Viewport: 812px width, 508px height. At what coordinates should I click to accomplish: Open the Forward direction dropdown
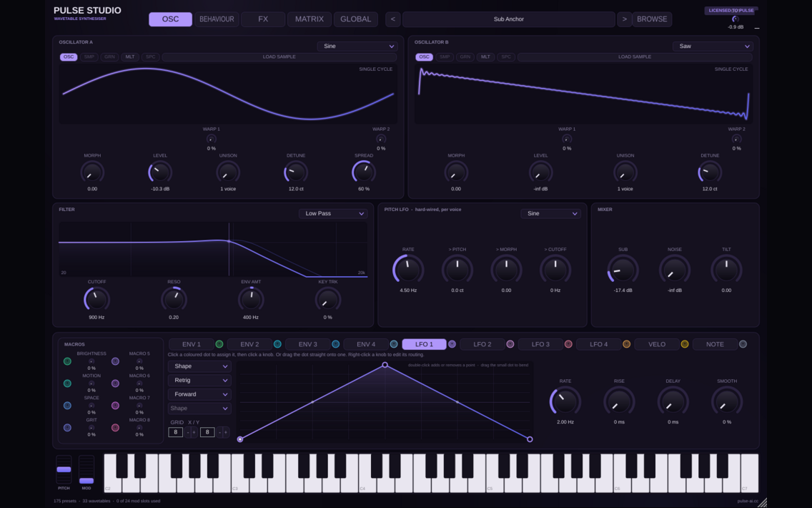[199, 394]
